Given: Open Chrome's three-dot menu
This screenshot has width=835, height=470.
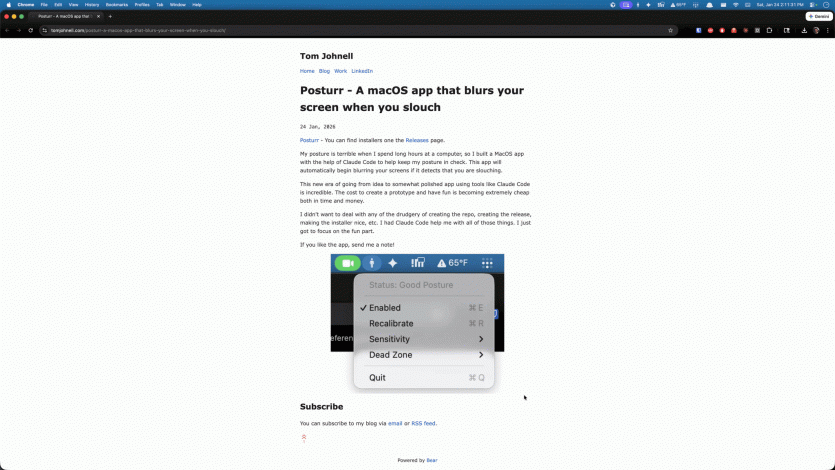Looking at the screenshot, I should (826, 30).
